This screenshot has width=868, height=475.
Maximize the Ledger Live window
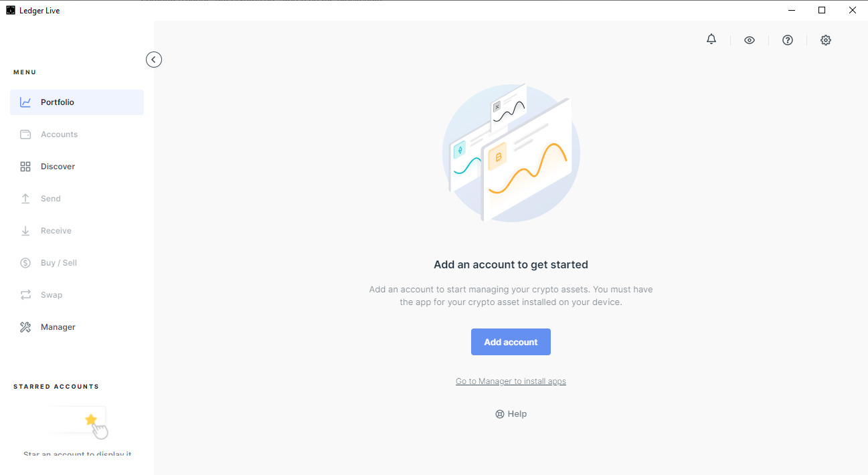pos(822,10)
